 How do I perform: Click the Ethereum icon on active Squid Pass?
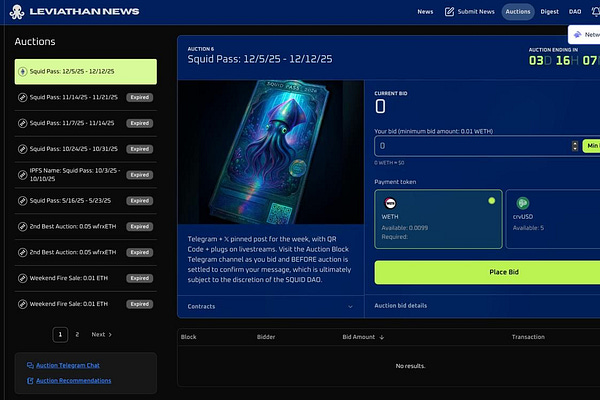coord(23,72)
